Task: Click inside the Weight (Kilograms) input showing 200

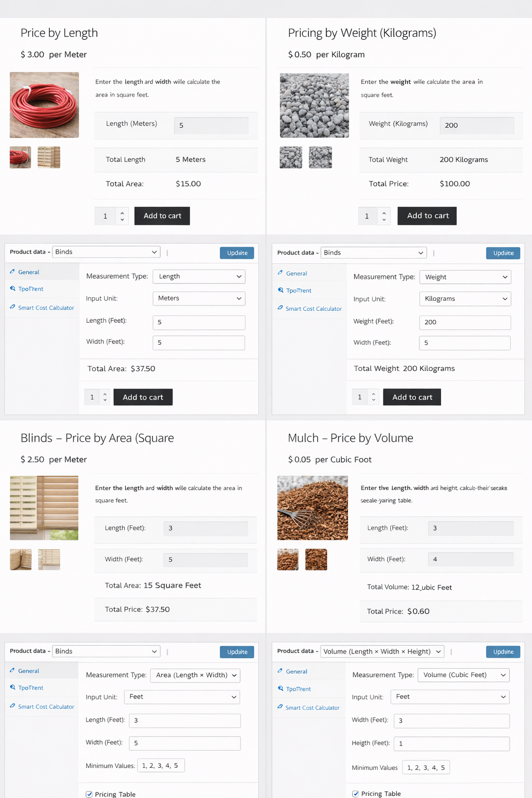Action: [x=476, y=125]
